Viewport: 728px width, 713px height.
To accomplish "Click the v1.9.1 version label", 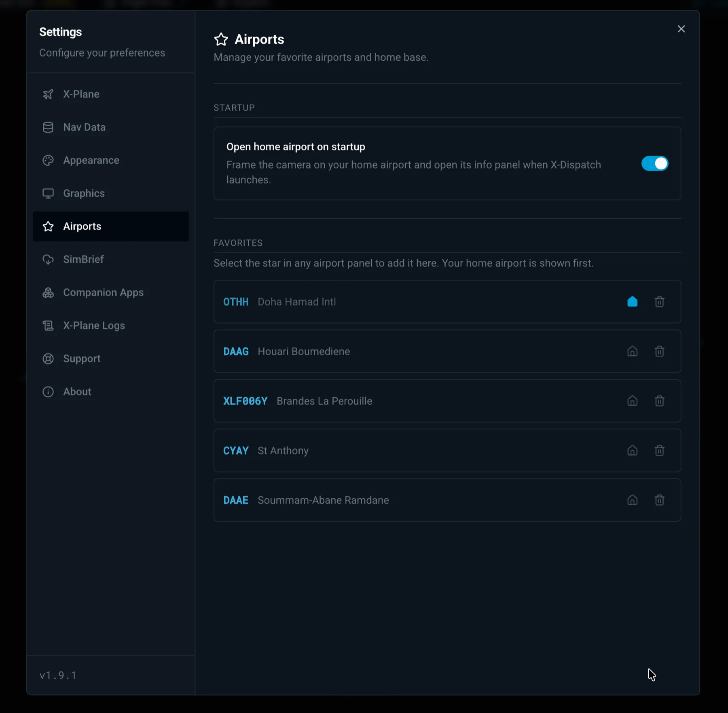I will [58, 675].
